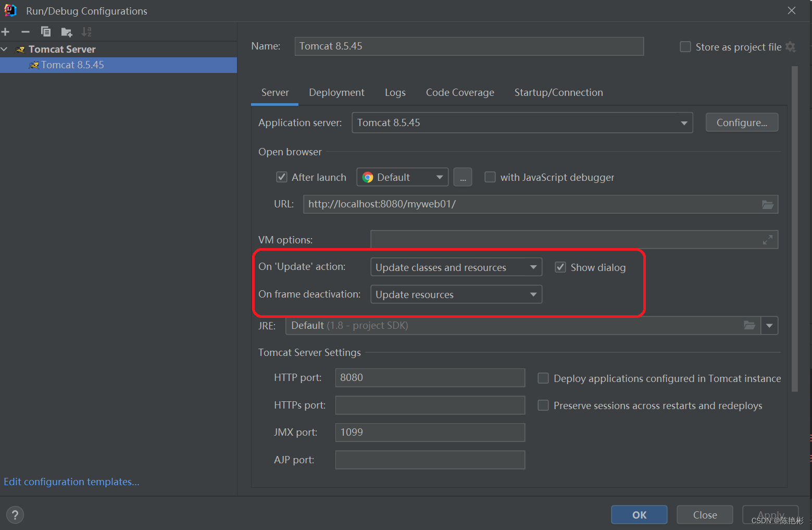Enable Store as project file
The width and height of the screenshot is (812, 530).
click(685, 47)
